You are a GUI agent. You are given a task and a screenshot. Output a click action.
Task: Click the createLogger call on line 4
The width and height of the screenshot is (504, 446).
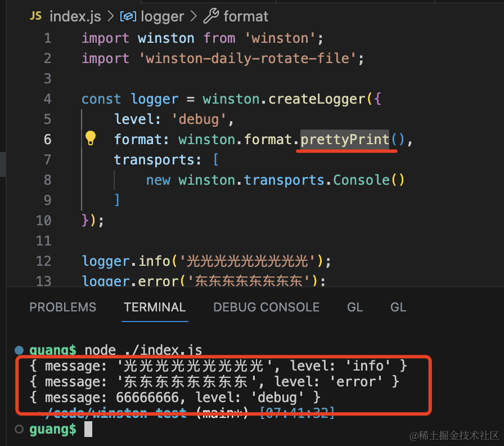pos(317,99)
